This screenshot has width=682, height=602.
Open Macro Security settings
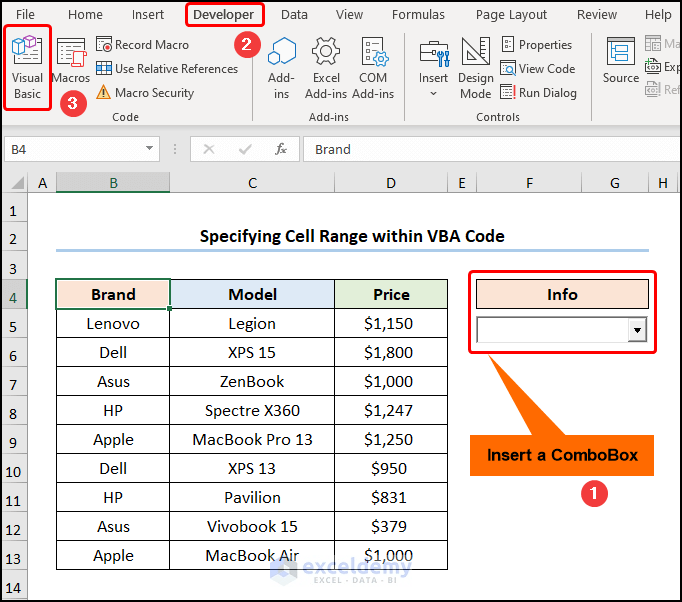click(145, 93)
